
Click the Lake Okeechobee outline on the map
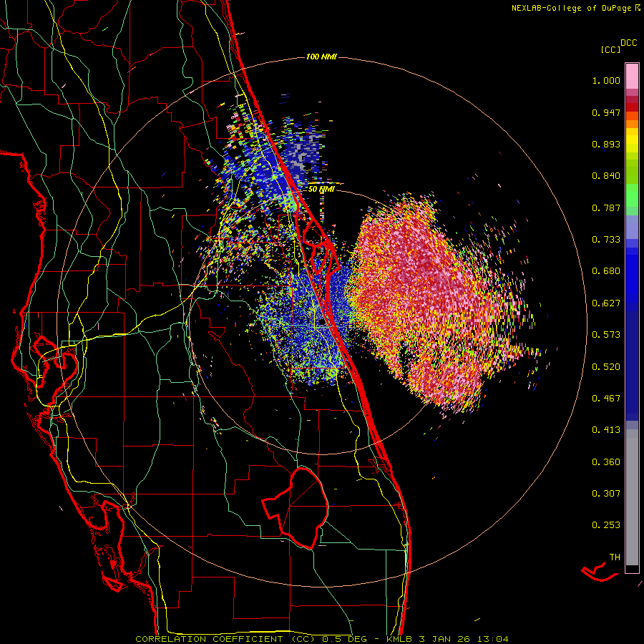point(296,508)
